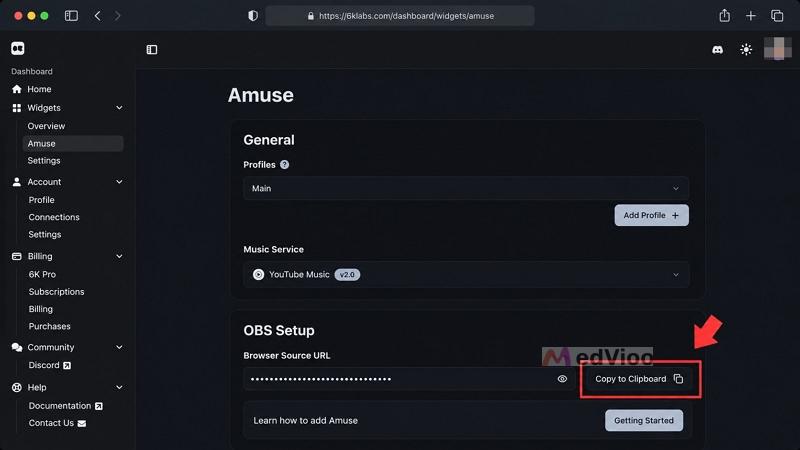The image size is (800, 450).
Task: Collapse the Widgets section chevron
Action: click(x=119, y=108)
